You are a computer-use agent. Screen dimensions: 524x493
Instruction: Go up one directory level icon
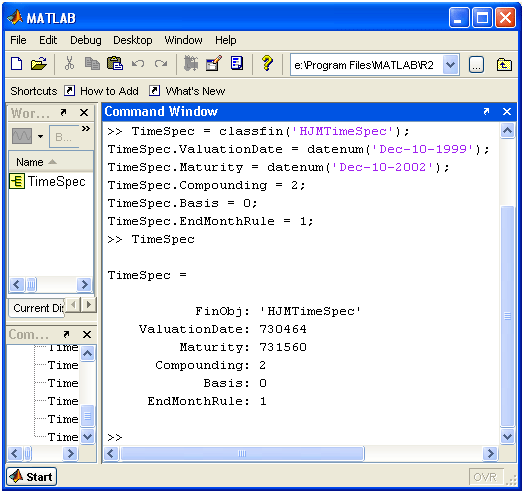point(504,65)
